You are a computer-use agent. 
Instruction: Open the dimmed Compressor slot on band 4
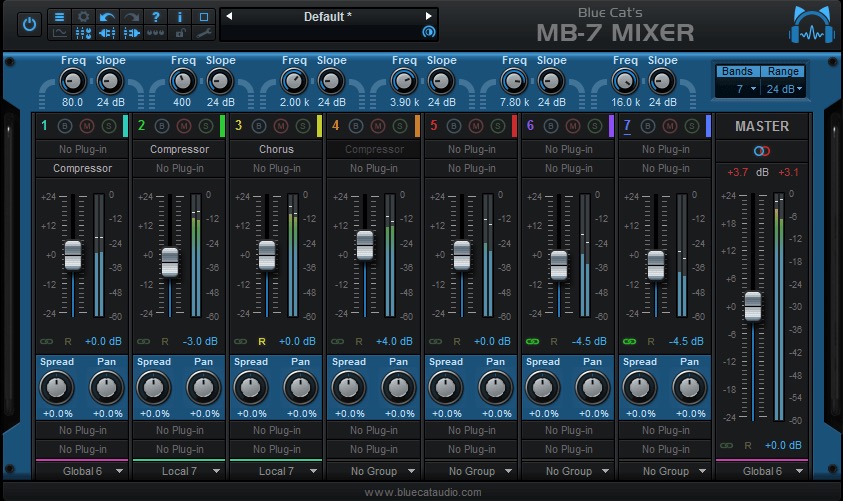coord(374,149)
